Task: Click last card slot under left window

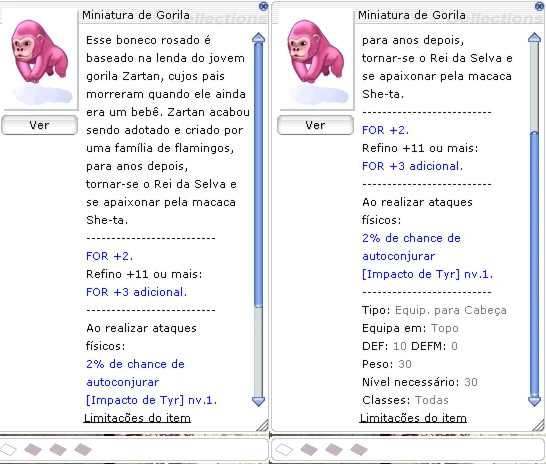Action: pyautogui.click(x=83, y=449)
